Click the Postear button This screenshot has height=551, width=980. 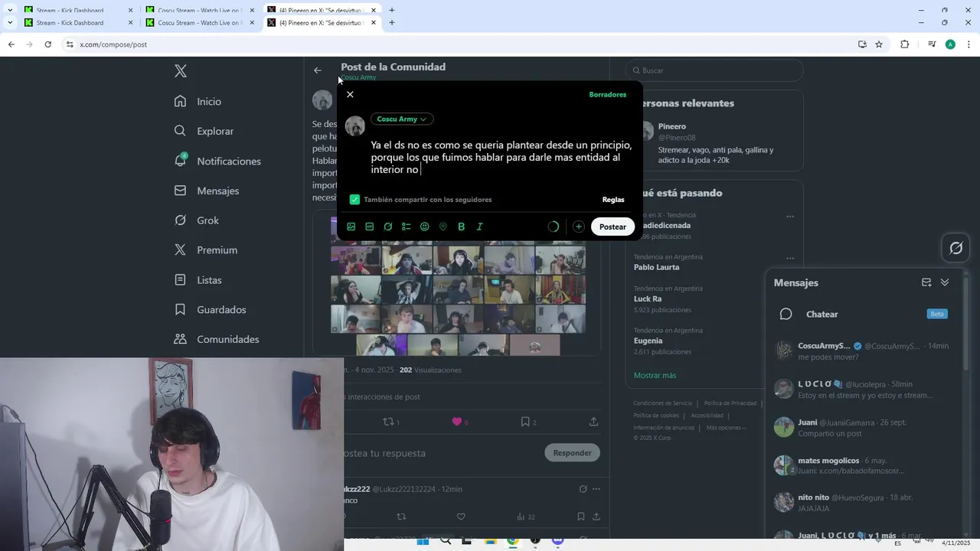[x=612, y=227]
